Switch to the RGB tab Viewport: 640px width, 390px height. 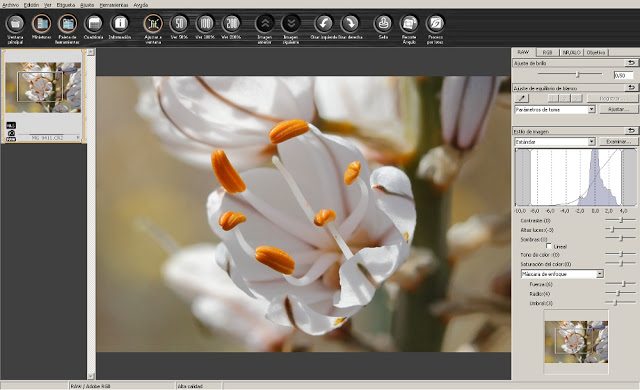click(547, 53)
